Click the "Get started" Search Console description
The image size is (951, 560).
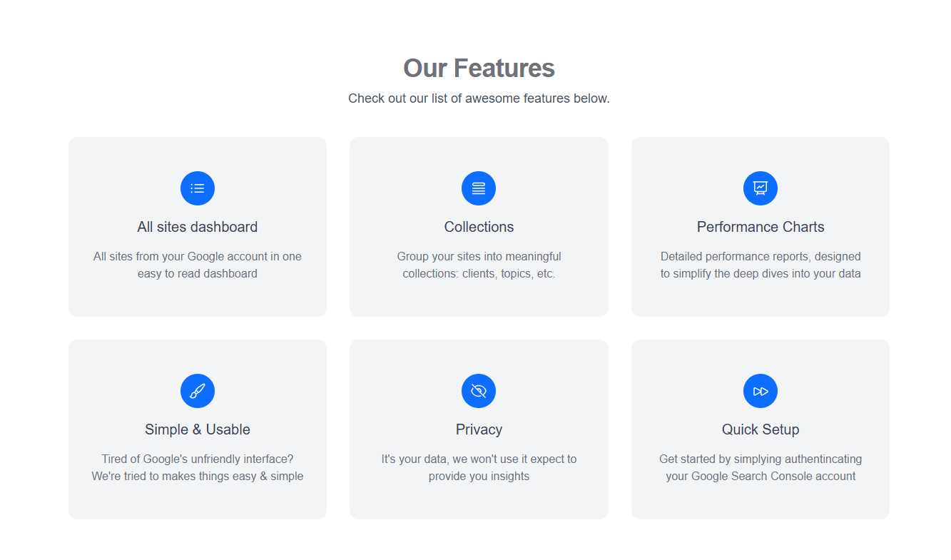(761, 467)
